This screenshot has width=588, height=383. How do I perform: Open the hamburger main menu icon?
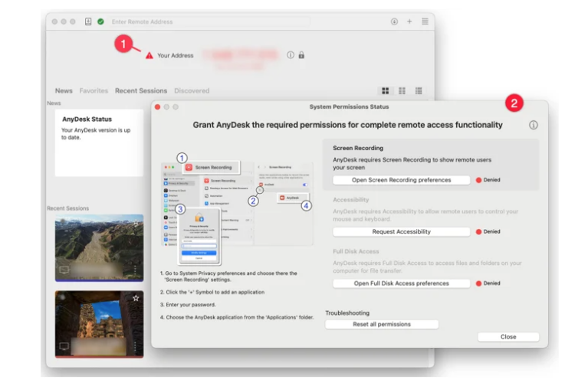point(425,21)
